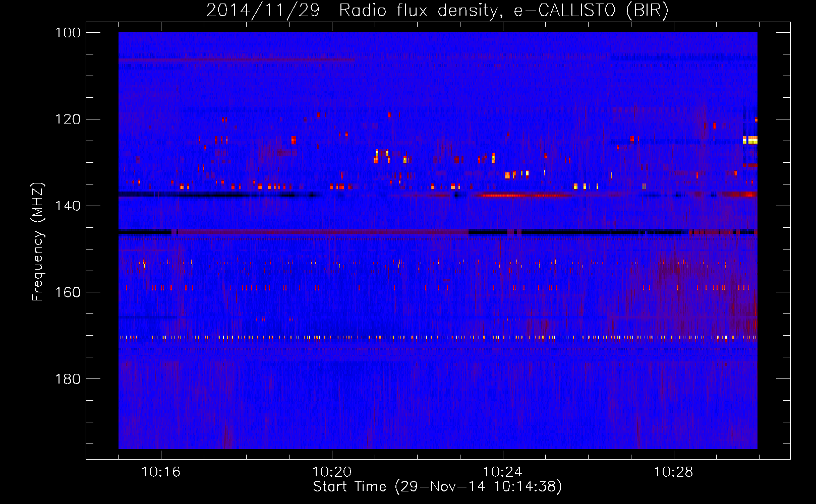Click the 180 frequency tick label
This screenshot has height=504, width=816.
tap(68, 379)
